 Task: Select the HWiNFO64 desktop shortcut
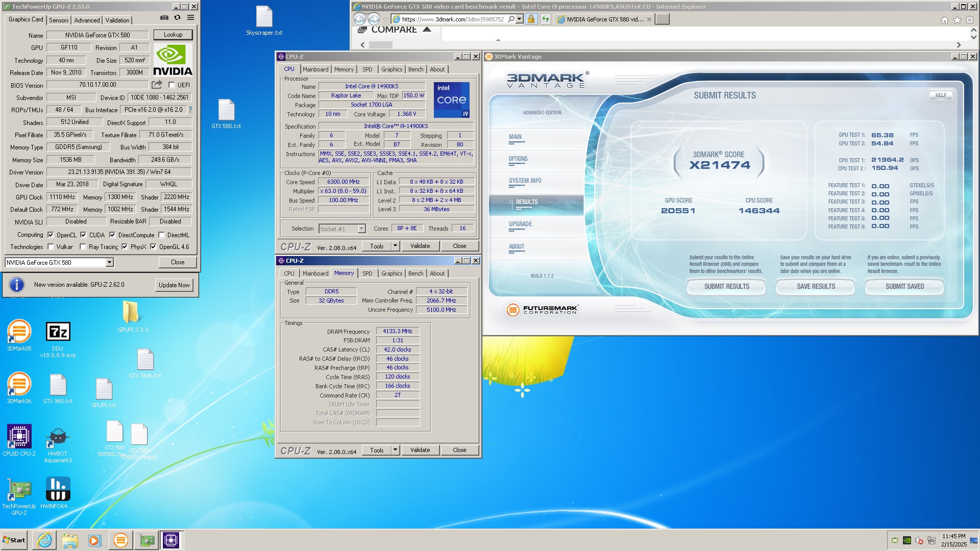[x=58, y=493]
